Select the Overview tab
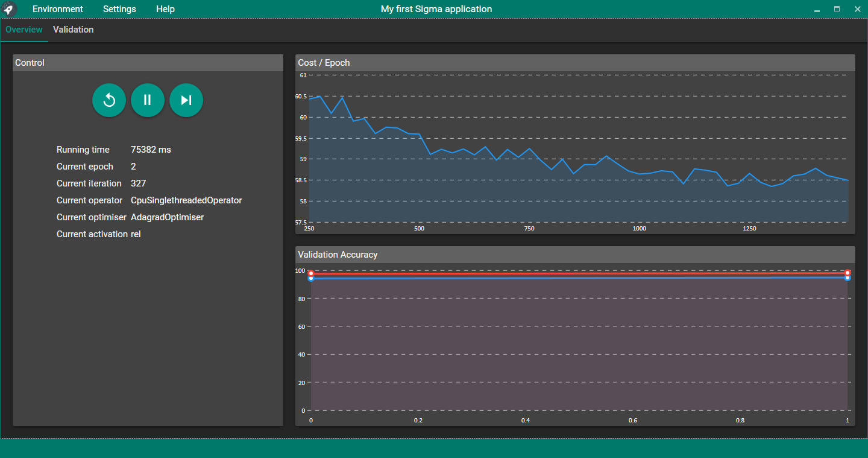868x458 pixels. [x=24, y=30]
